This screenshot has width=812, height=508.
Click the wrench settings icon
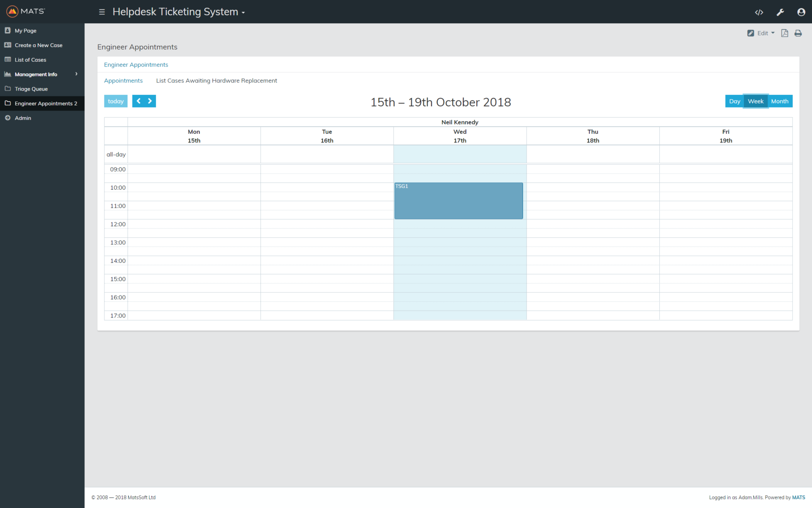click(x=780, y=12)
